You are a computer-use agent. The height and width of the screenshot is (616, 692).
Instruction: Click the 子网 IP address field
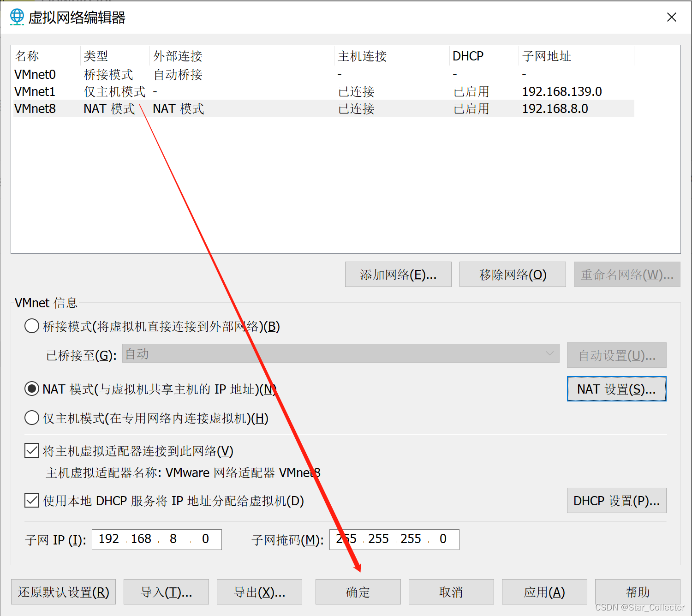[x=157, y=539]
